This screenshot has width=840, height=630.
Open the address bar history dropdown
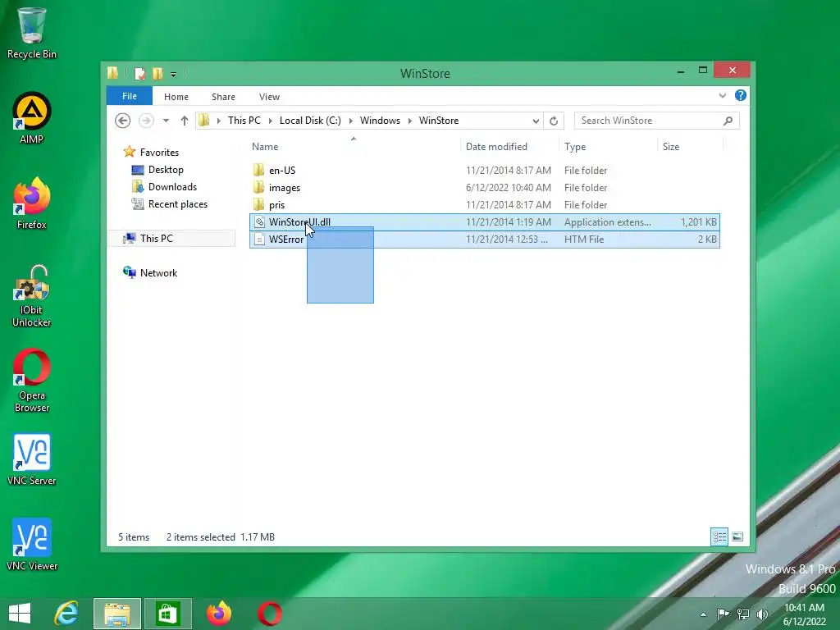(536, 121)
